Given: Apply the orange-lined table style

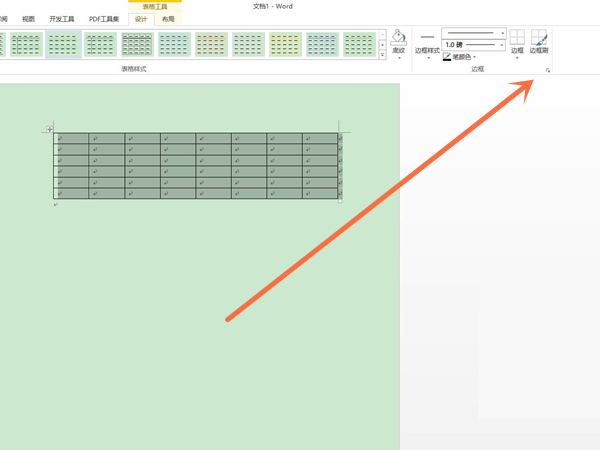Looking at the screenshot, I should (x=211, y=44).
